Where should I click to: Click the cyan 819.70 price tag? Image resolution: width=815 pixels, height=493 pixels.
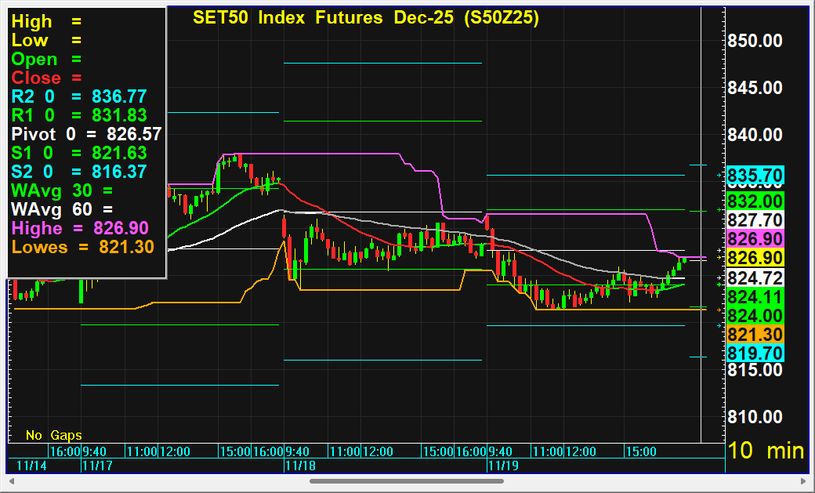[754, 352]
